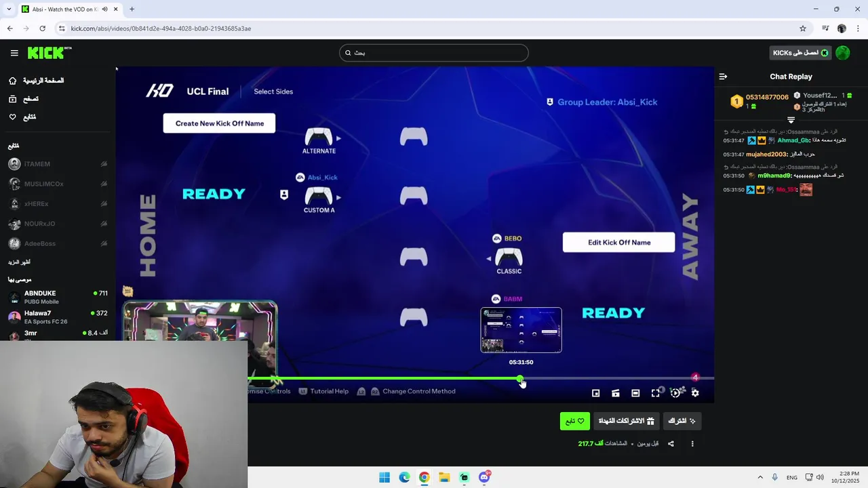
Task: Open a new browser tab
Action: (x=132, y=9)
